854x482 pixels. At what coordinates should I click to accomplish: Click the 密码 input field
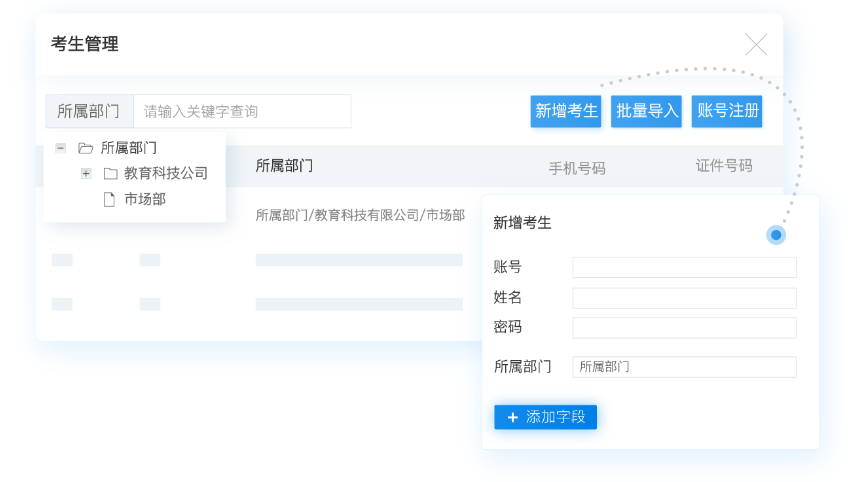pyautogui.click(x=684, y=328)
